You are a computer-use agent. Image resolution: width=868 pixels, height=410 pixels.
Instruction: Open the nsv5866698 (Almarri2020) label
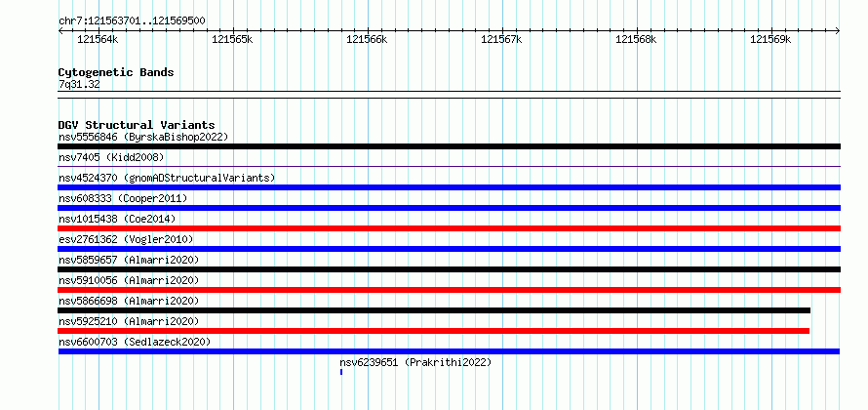[129, 301]
